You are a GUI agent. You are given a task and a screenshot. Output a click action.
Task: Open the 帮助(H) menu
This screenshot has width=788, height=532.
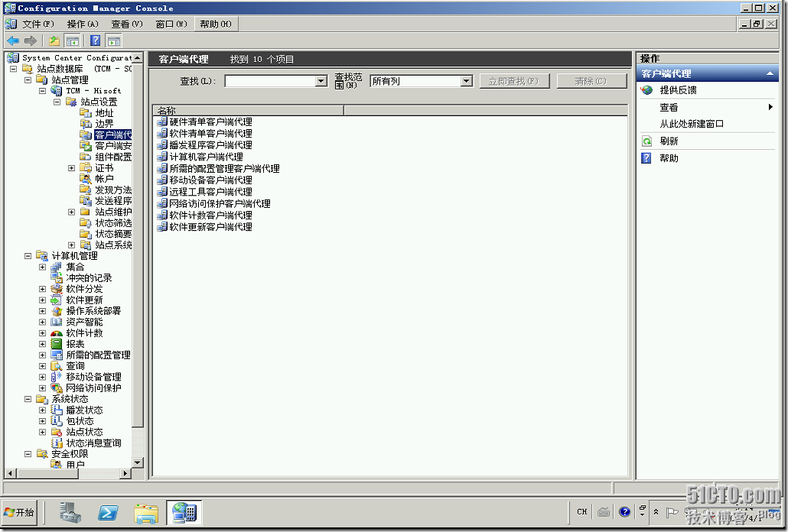pos(216,24)
